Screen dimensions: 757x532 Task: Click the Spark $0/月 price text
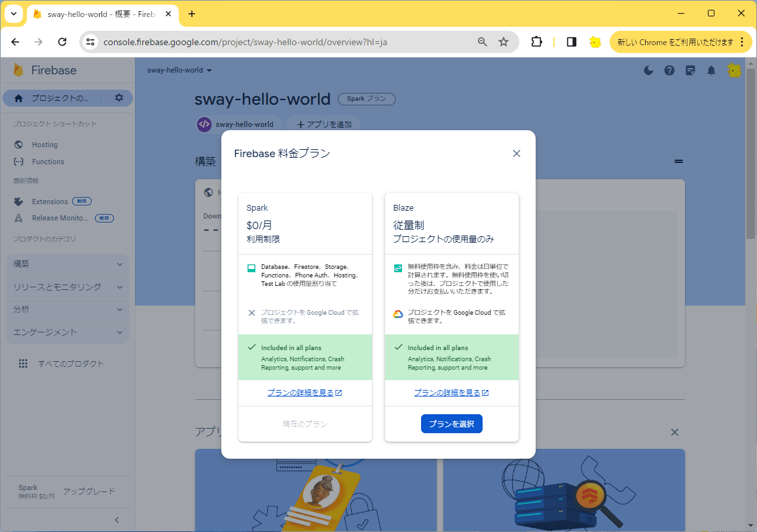(x=259, y=225)
